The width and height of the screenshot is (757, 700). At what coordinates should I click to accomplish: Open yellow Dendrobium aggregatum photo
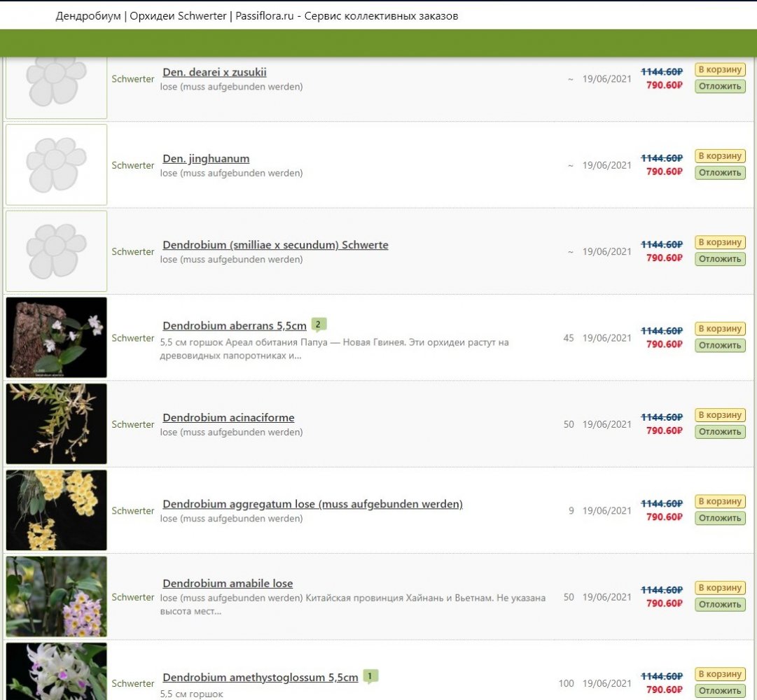(56, 510)
